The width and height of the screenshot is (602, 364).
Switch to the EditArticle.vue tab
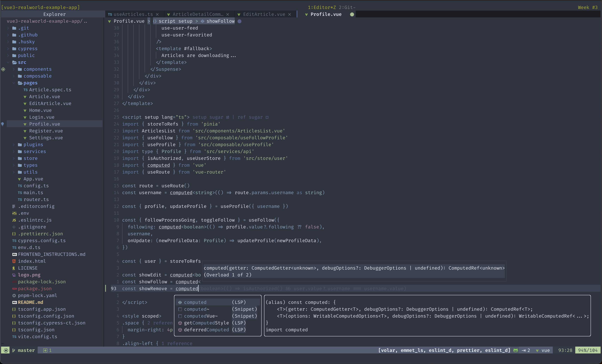[264, 14]
